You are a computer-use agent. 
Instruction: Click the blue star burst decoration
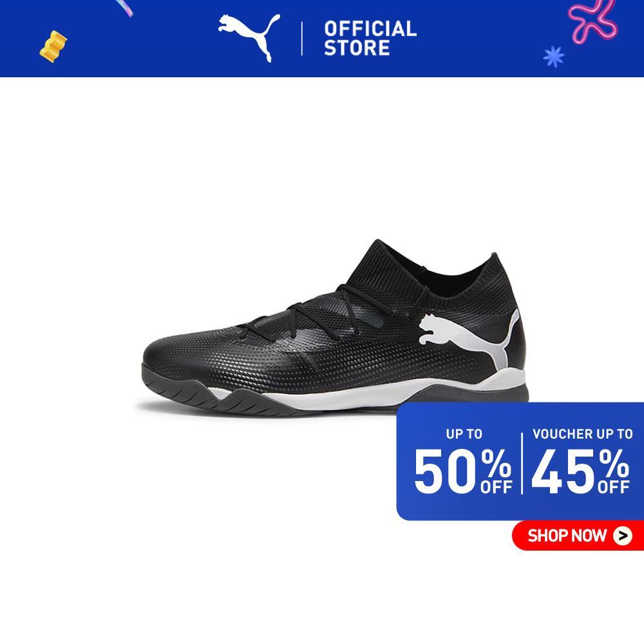(554, 56)
